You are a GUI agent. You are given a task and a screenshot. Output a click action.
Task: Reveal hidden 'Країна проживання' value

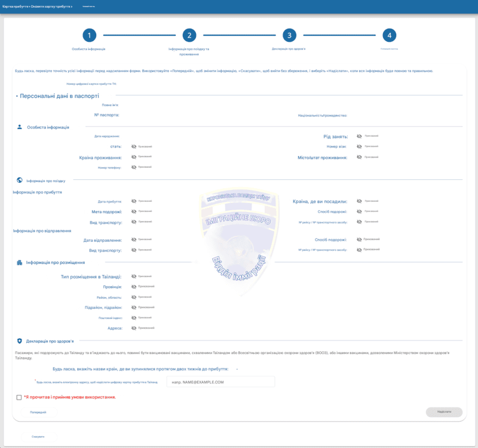(134, 157)
